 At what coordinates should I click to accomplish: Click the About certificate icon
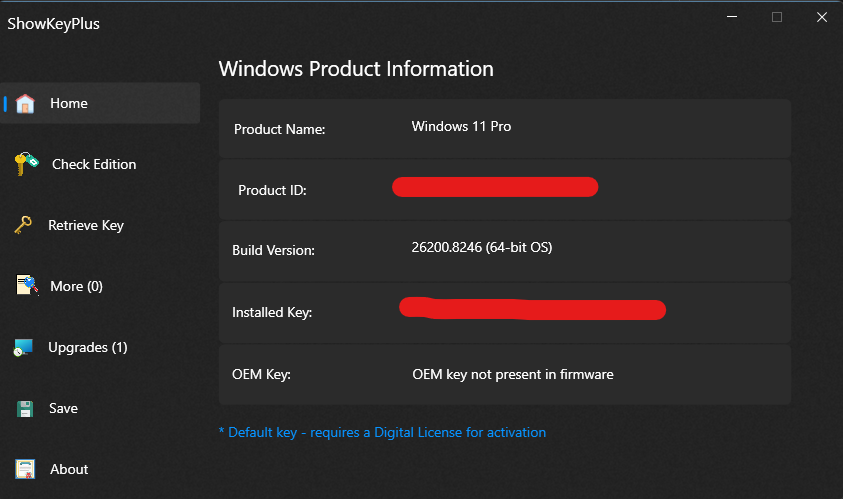25,469
